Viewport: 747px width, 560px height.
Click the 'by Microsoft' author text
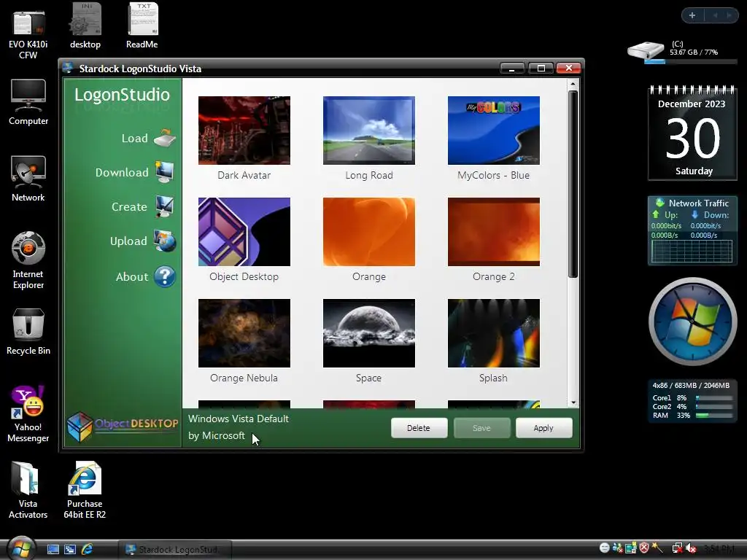pos(216,436)
